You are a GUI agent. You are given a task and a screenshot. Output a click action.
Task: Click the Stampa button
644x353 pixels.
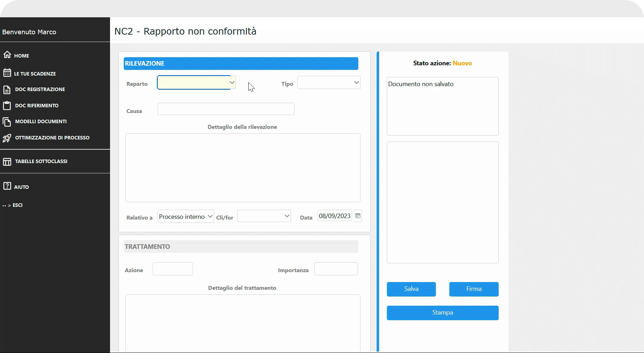pyautogui.click(x=443, y=313)
